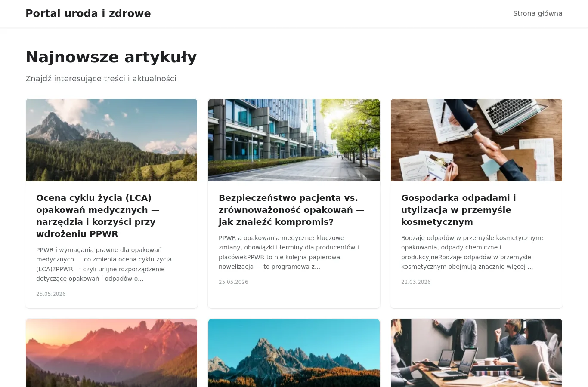Click the date 22.03.2026

[x=416, y=282]
